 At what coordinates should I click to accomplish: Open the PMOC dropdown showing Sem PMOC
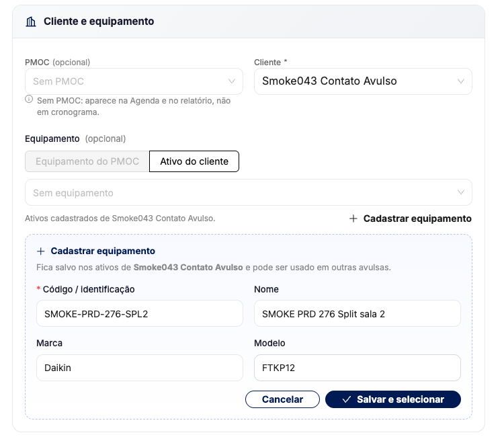tap(134, 81)
